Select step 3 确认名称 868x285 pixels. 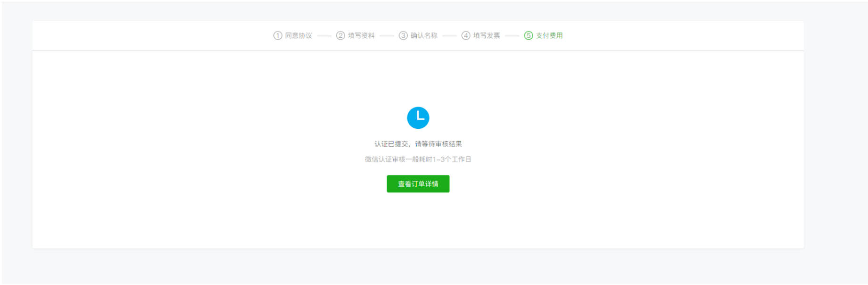[418, 35]
